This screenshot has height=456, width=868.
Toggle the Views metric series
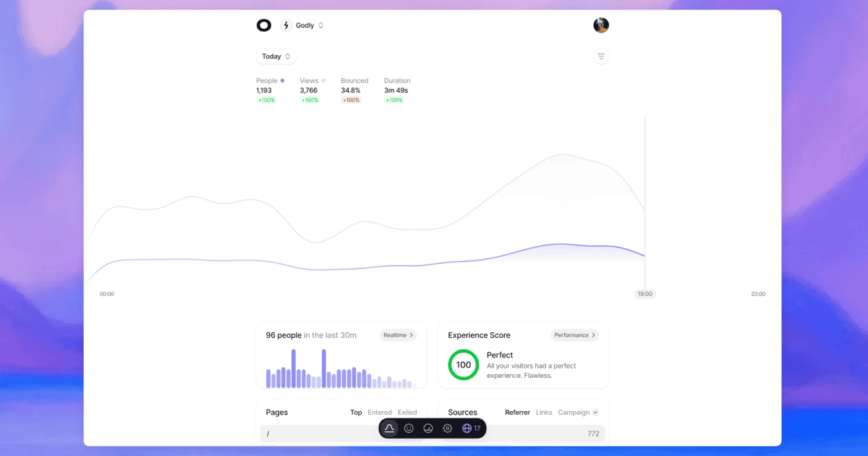click(x=312, y=81)
